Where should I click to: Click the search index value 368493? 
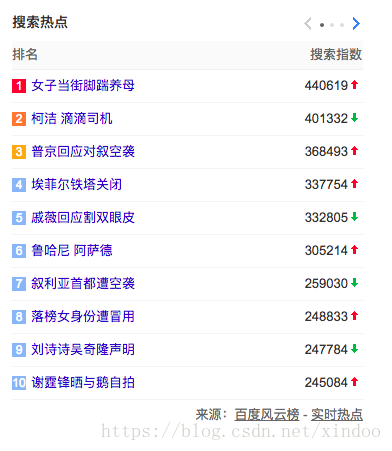pyautogui.click(x=326, y=152)
